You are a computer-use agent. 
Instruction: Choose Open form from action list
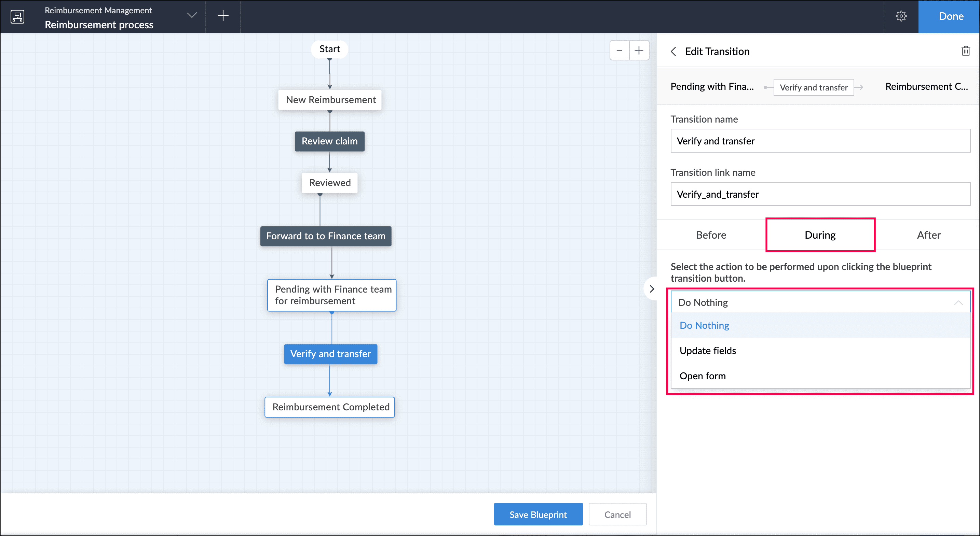tap(702, 376)
